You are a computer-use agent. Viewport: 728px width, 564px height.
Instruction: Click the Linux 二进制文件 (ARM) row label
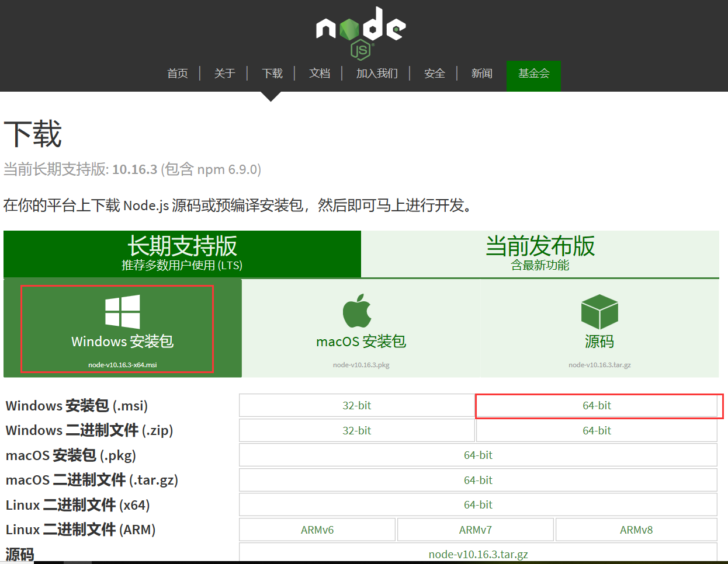[81, 530]
